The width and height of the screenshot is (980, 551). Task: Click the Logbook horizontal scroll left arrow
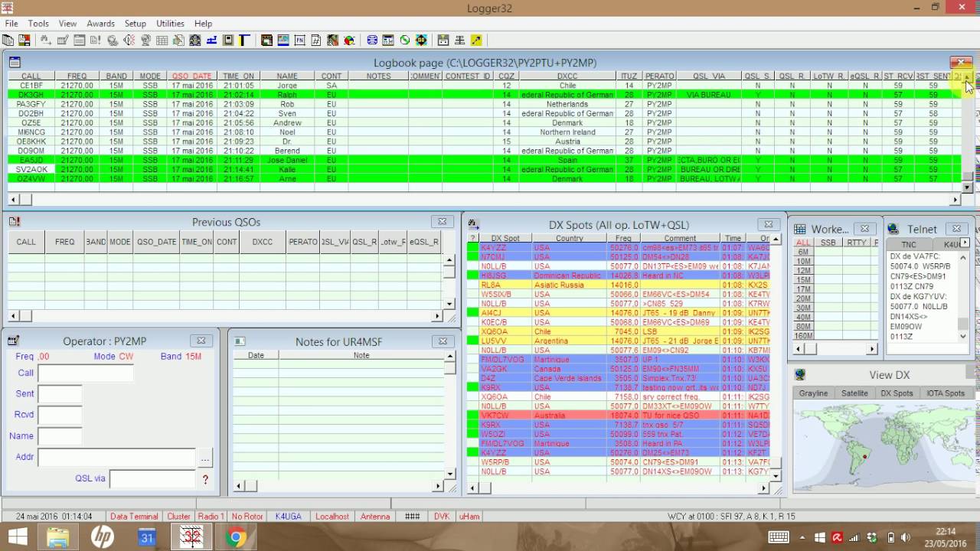[x=15, y=200]
